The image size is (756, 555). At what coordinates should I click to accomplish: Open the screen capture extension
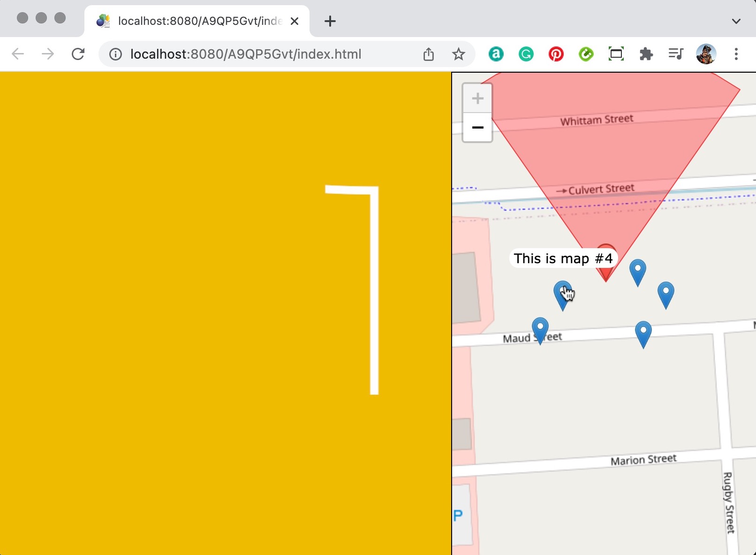click(616, 54)
